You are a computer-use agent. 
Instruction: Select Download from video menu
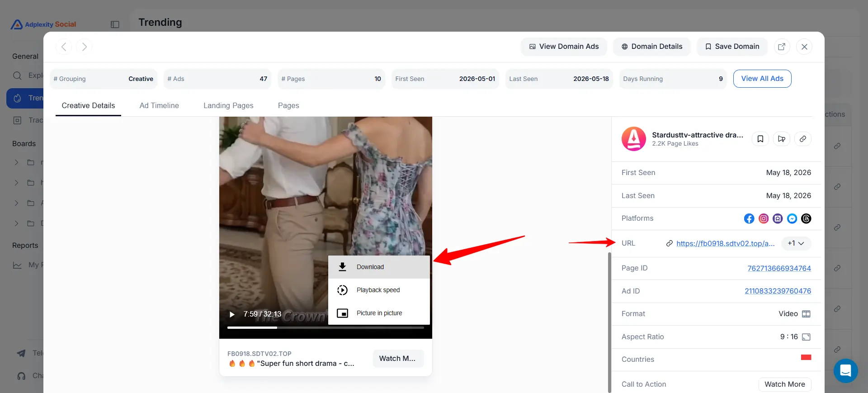[379, 267]
